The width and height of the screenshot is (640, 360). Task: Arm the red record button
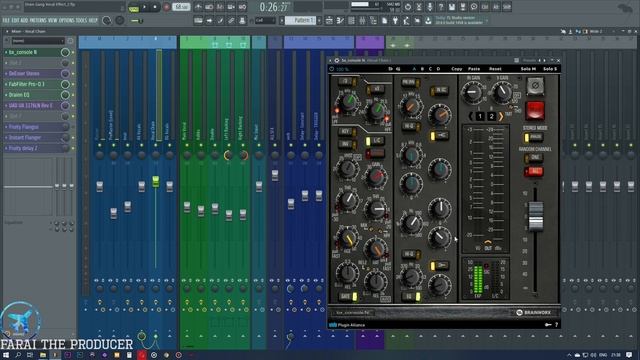coord(166,7)
